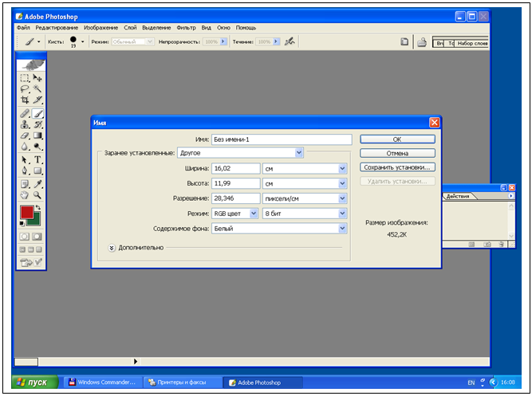Click the airbrush icon in options bar
The height and width of the screenshot is (396, 532).
click(x=290, y=41)
